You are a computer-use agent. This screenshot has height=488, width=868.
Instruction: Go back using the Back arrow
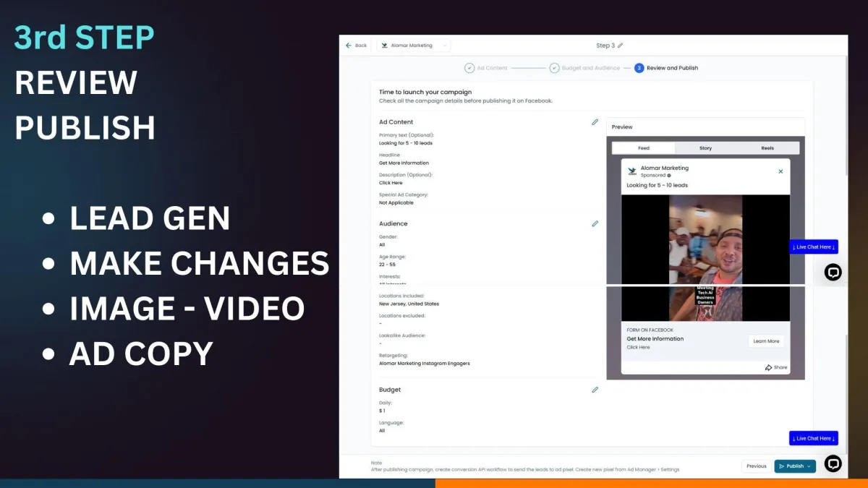[356, 46]
